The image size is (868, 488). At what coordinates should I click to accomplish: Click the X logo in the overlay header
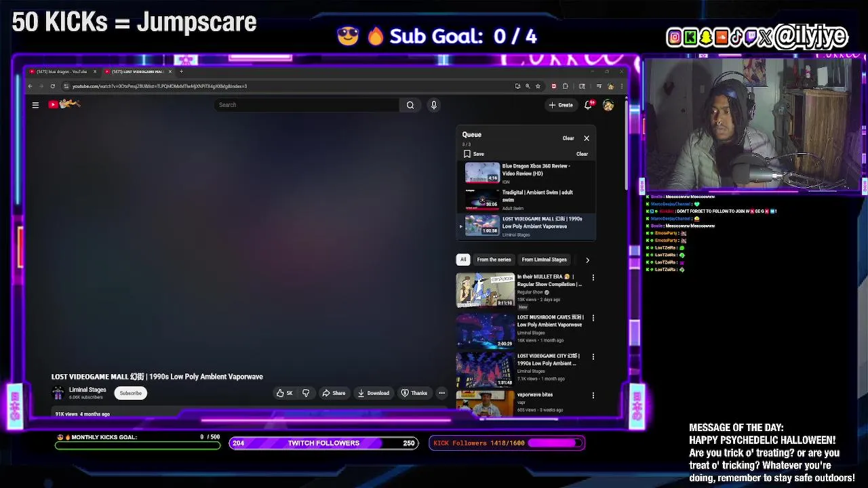765,38
